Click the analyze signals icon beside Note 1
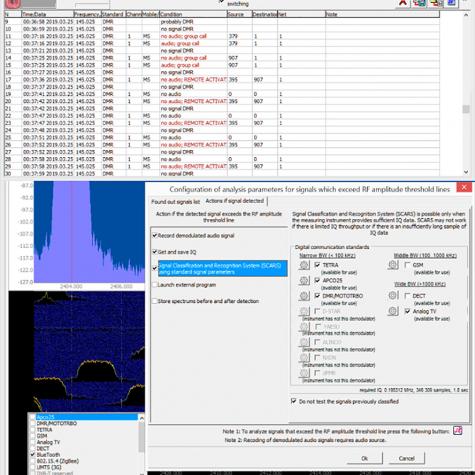 [458, 431]
